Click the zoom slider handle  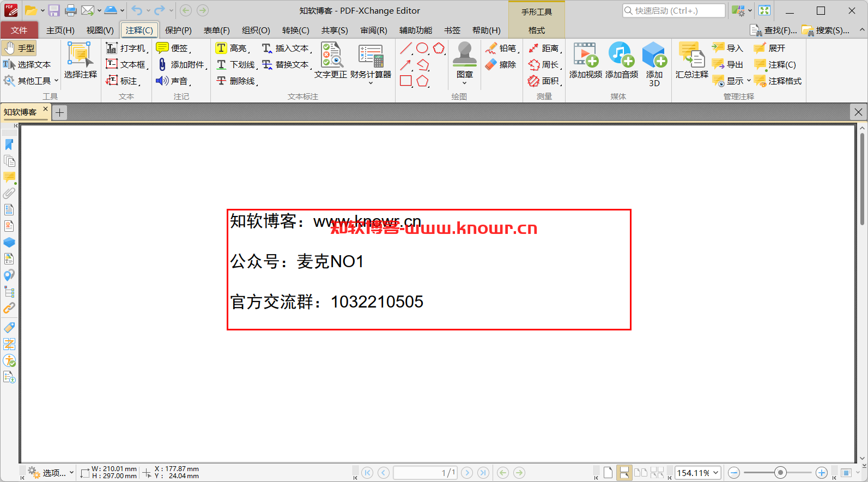[x=780, y=473]
